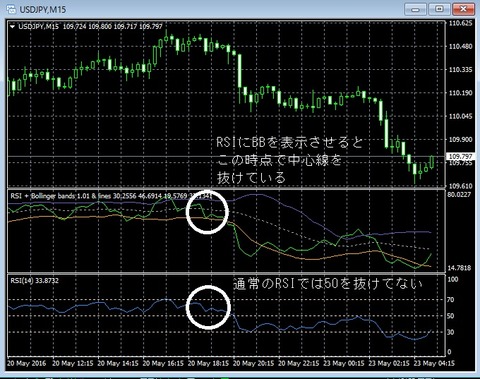Image resolution: width=480 pixels, height=379 pixels.
Task: Click the RSI scale level 0
Action: (449, 352)
